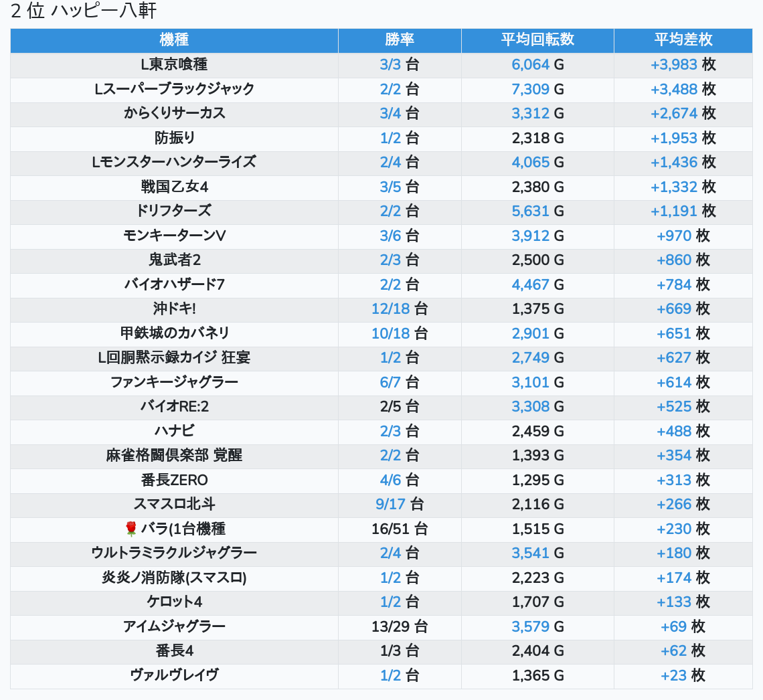
Task: Click the 甲鉄城のカバネリ machine name
Action: [174, 334]
